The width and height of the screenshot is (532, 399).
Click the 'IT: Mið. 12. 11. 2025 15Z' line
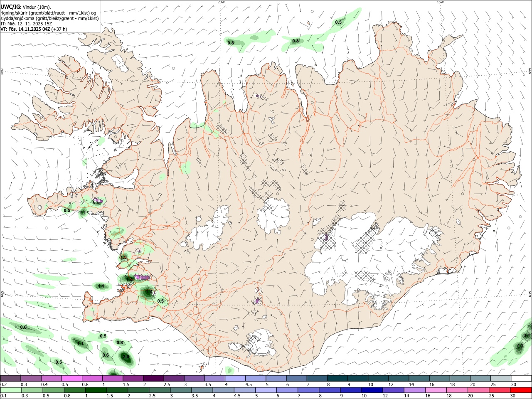tap(26, 24)
